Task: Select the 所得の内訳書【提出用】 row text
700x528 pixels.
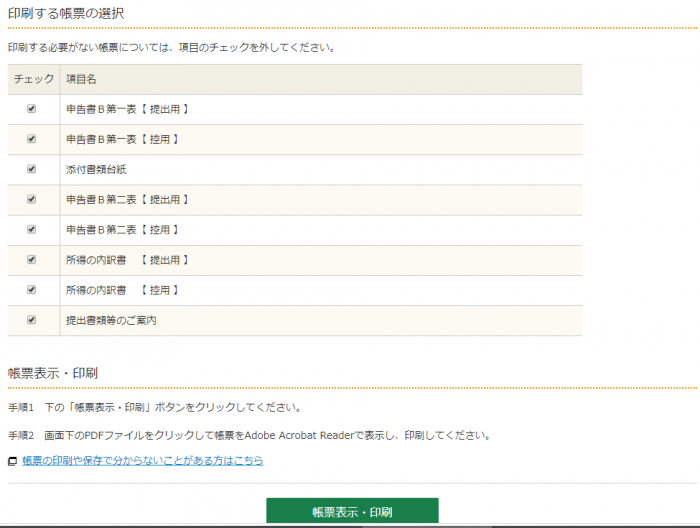Action: (127, 260)
